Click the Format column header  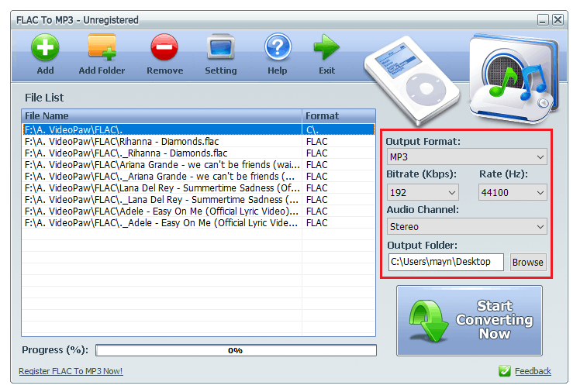[338, 116]
